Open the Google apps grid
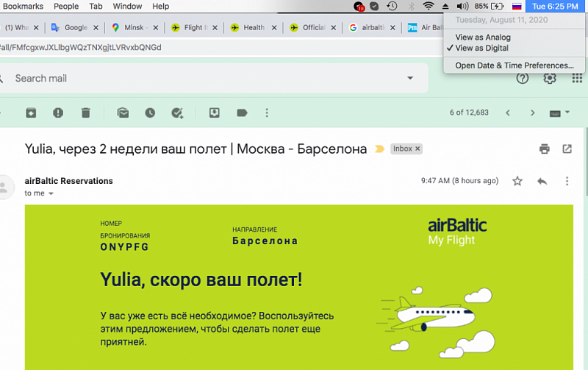588x370 pixels. (577, 78)
